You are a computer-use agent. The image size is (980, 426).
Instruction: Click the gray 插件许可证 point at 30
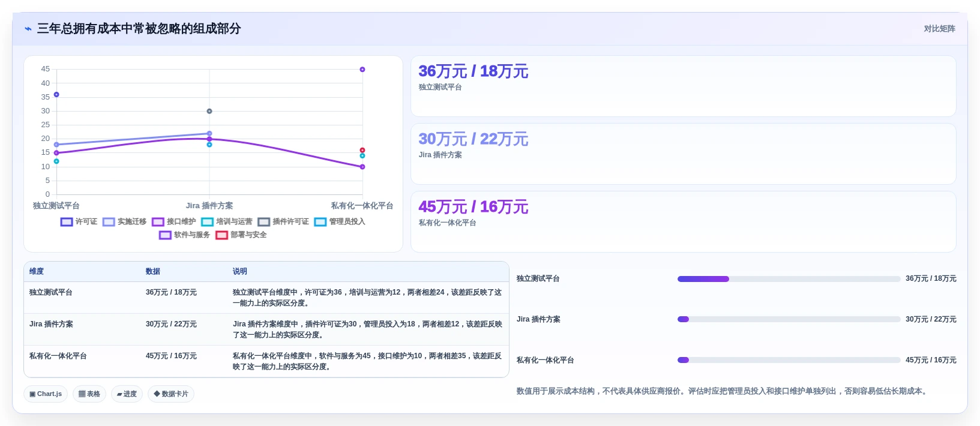[209, 112]
